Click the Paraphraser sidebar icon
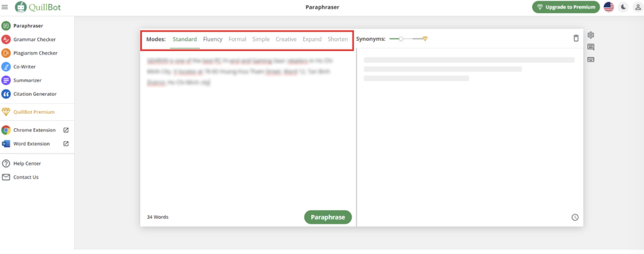Screen dimensions: 644x254 [6, 26]
